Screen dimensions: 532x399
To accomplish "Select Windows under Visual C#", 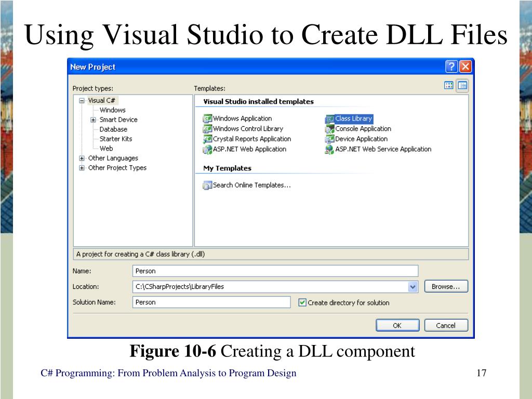I will click(x=113, y=110).
